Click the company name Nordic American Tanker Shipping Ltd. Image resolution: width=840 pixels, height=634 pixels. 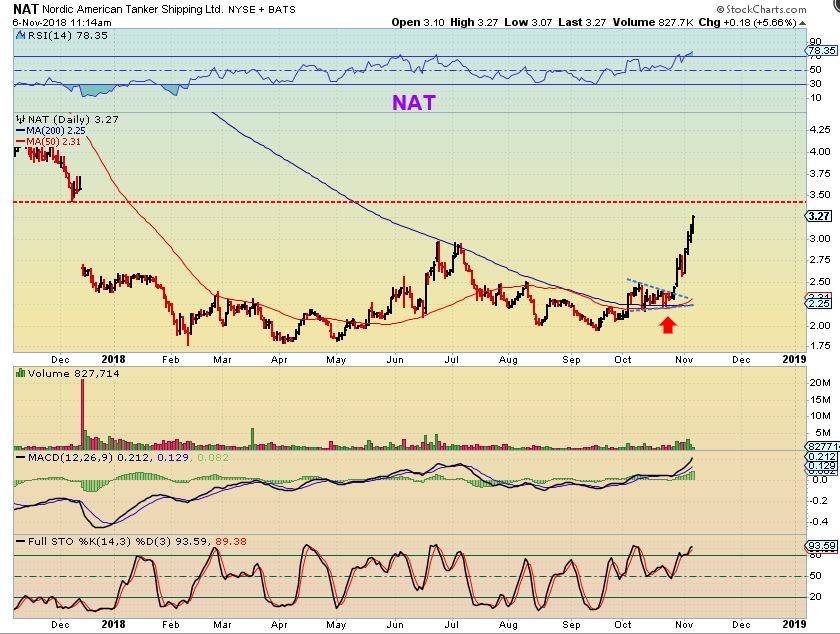132,10
